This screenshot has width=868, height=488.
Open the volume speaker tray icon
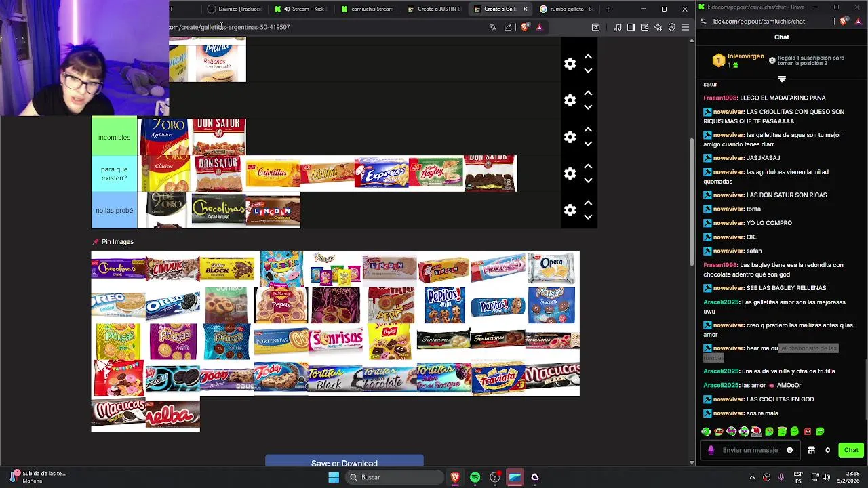[x=826, y=477]
